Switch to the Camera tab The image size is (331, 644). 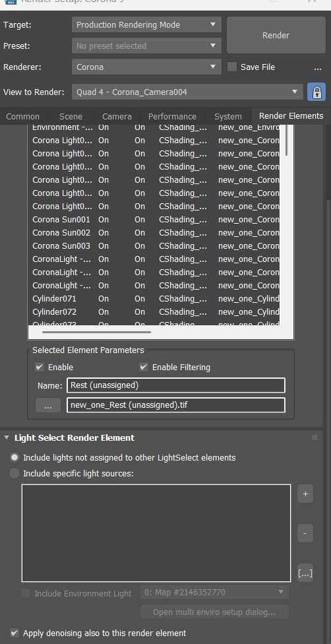pos(117,116)
